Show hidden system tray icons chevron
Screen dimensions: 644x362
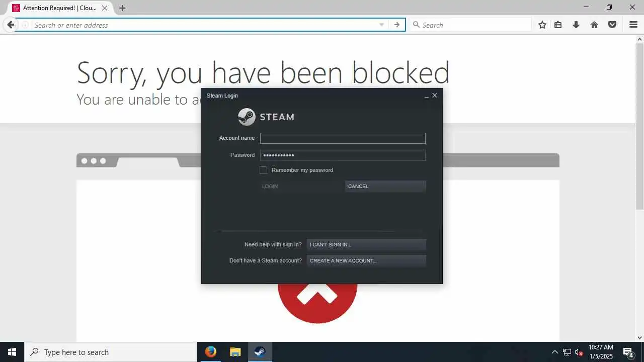pyautogui.click(x=555, y=352)
